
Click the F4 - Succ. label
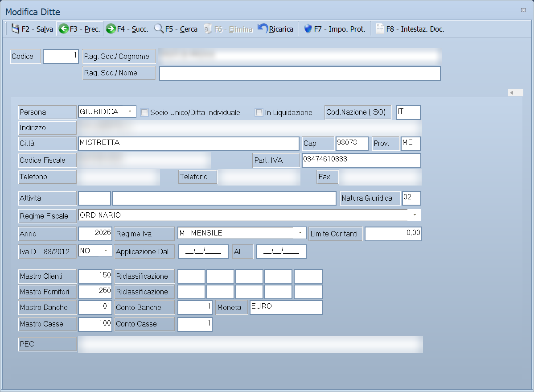133,29
